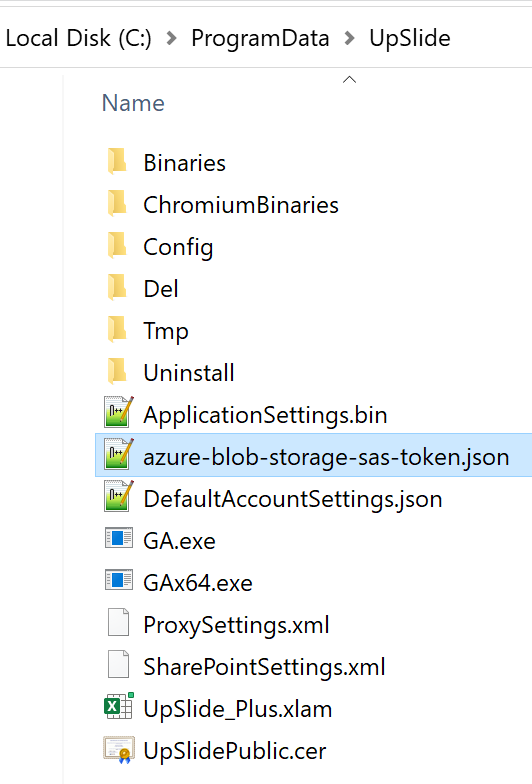Select the Uninstall folder name
This screenshot has height=784, width=532.
click(189, 373)
